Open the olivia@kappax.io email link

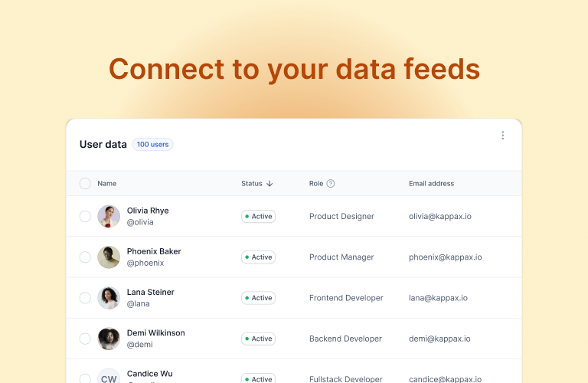coord(440,217)
